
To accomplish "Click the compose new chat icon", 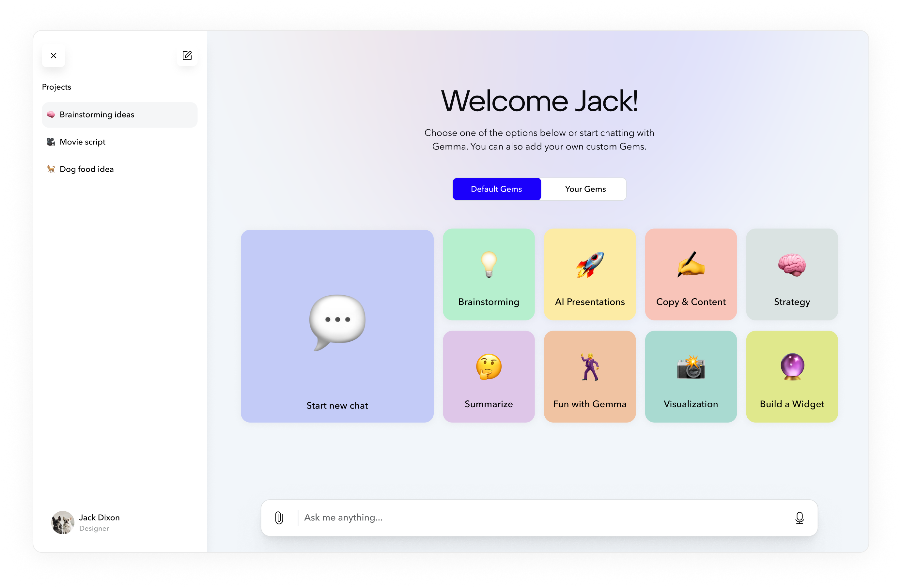I will (x=187, y=56).
